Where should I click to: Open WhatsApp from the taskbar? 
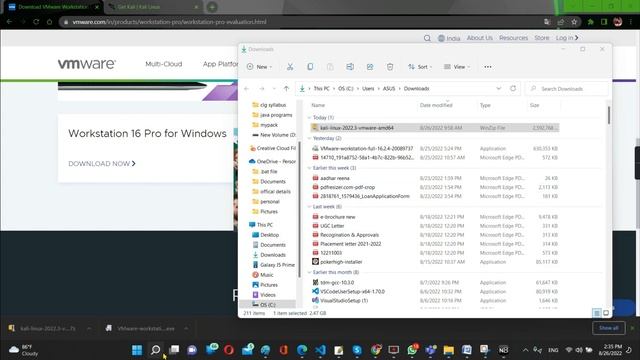point(412,350)
